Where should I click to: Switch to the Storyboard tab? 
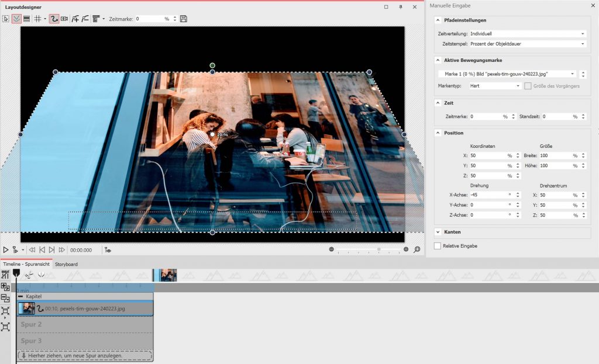(x=66, y=264)
